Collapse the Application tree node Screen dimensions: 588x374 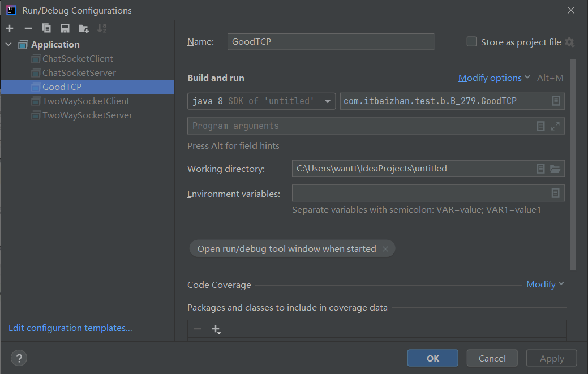click(x=8, y=44)
